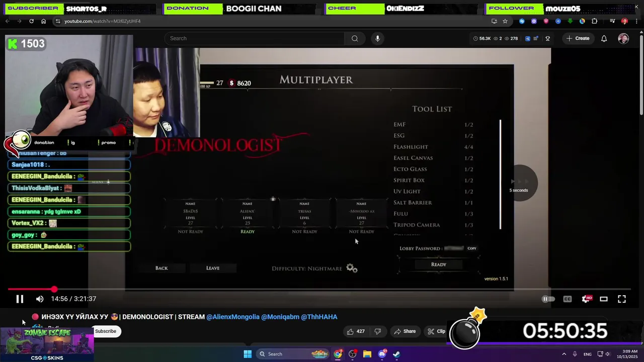The height and width of the screenshot is (362, 644).
Task: Enter fullscreen mode
Action: click(622, 299)
